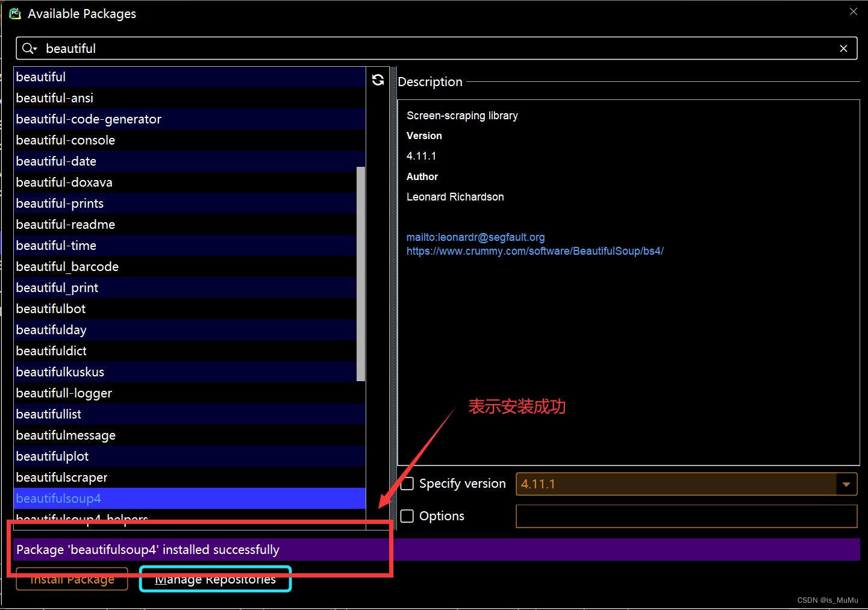Select beautifull-logger package
This screenshot has width=868, height=610.
pos(190,393)
